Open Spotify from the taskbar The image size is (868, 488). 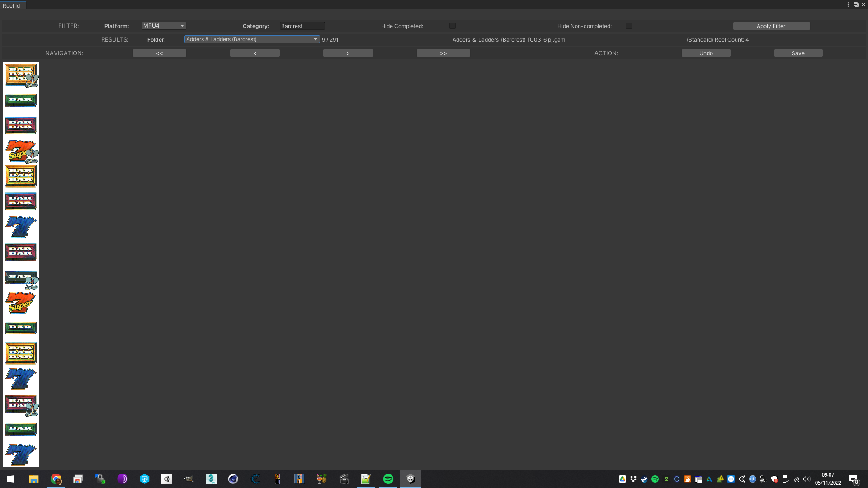coord(388,479)
